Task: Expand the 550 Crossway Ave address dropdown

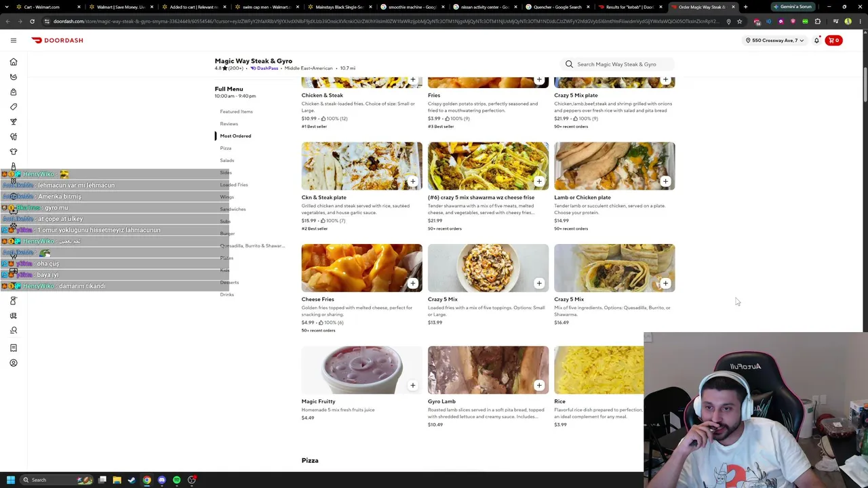Action: (x=774, y=40)
